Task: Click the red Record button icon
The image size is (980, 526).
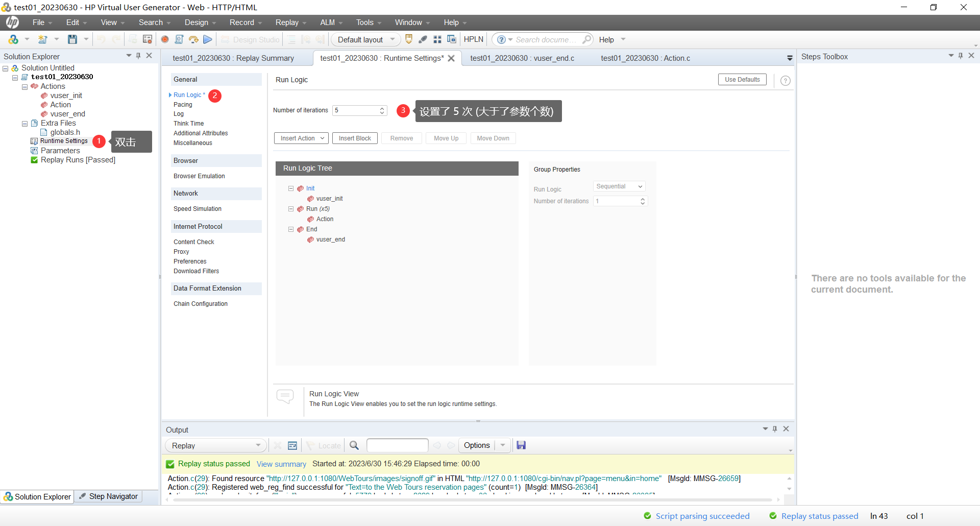Action: [x=165, y=39]
